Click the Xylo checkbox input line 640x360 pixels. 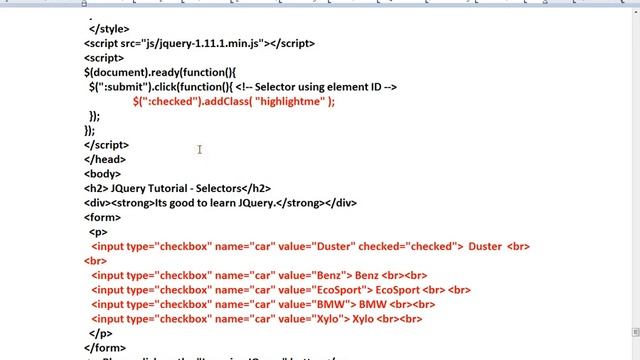tap(257, 319)
